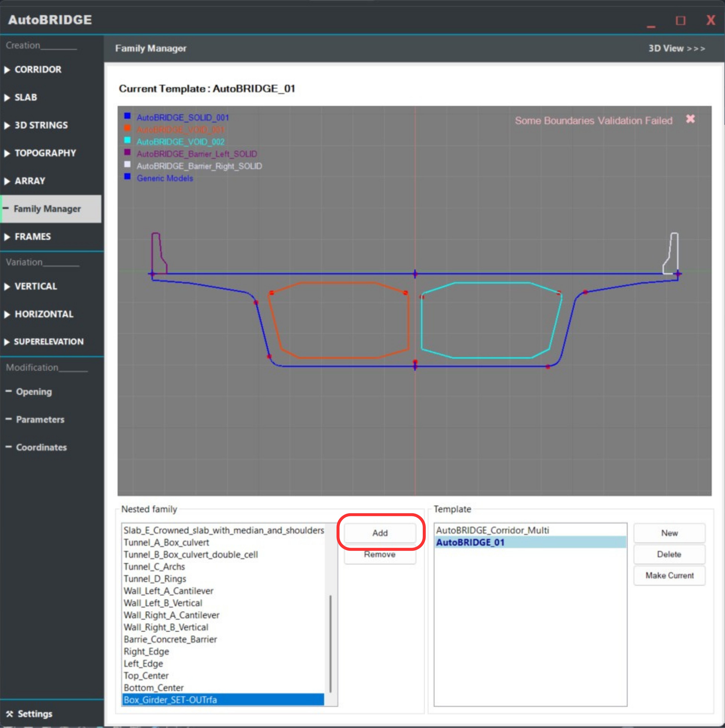Image resolution: width=725 pixels, height=728 pixels.
Task: Click the Add nested family button
Action: point(380,533)
